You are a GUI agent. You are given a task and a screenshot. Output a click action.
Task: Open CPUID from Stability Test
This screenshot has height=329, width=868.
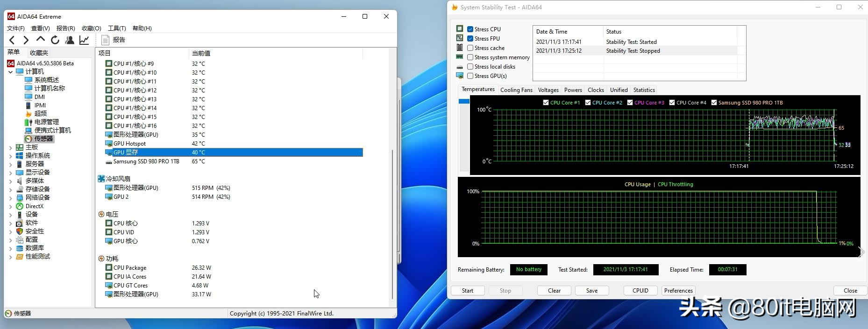click(x=640, y=290)
